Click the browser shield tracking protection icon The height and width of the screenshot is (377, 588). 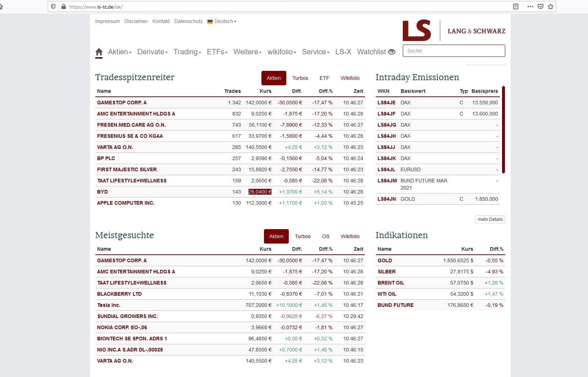pos(53,6)
